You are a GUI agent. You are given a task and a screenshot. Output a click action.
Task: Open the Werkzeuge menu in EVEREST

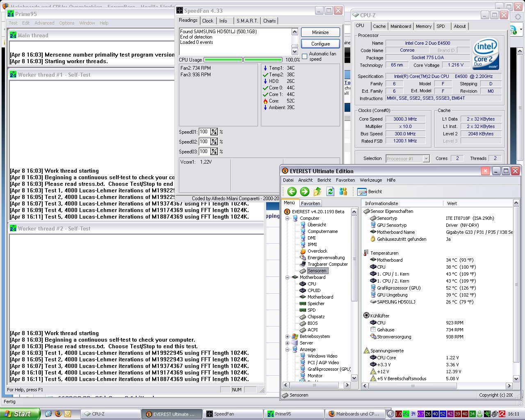371,180
